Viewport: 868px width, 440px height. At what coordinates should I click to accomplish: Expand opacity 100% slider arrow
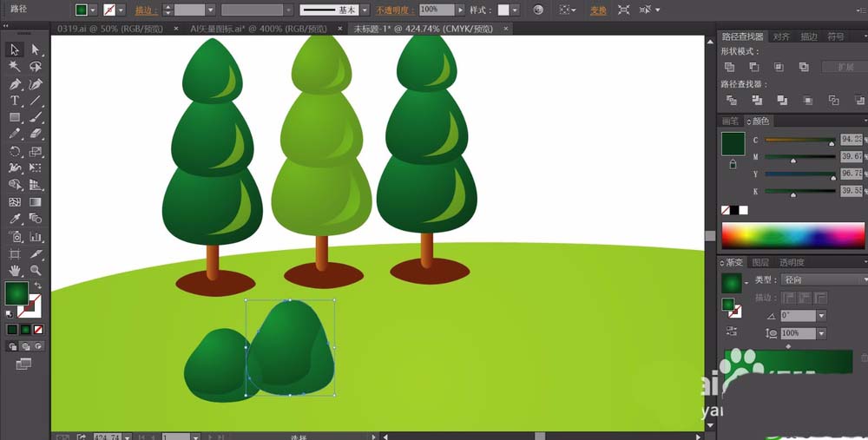coord(459,10)
